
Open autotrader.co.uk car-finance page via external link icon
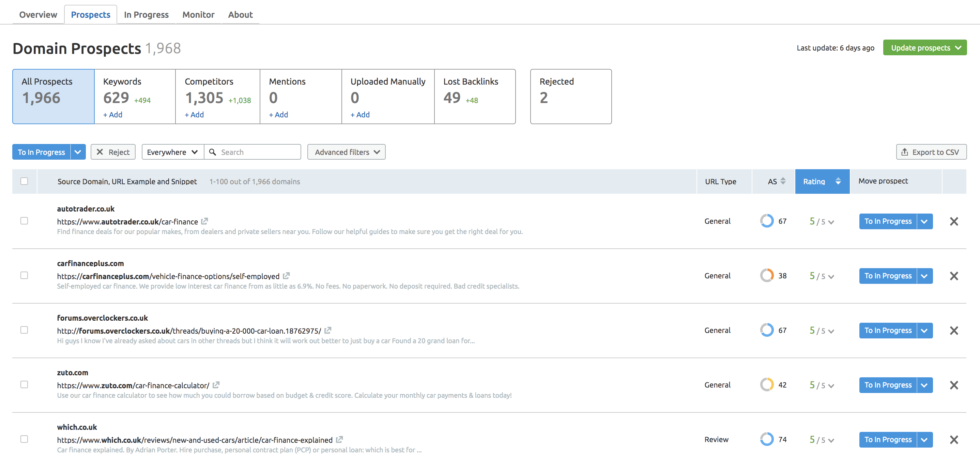coord(205,221)
